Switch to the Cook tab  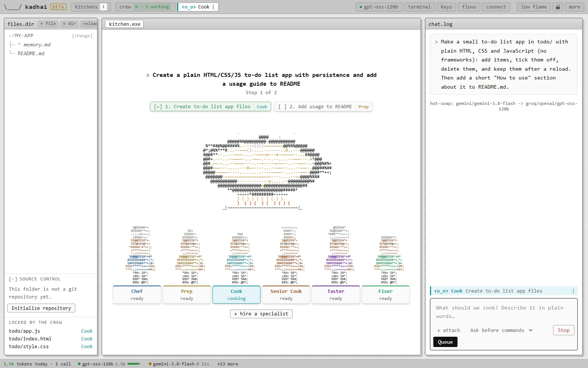pos(198,7)
